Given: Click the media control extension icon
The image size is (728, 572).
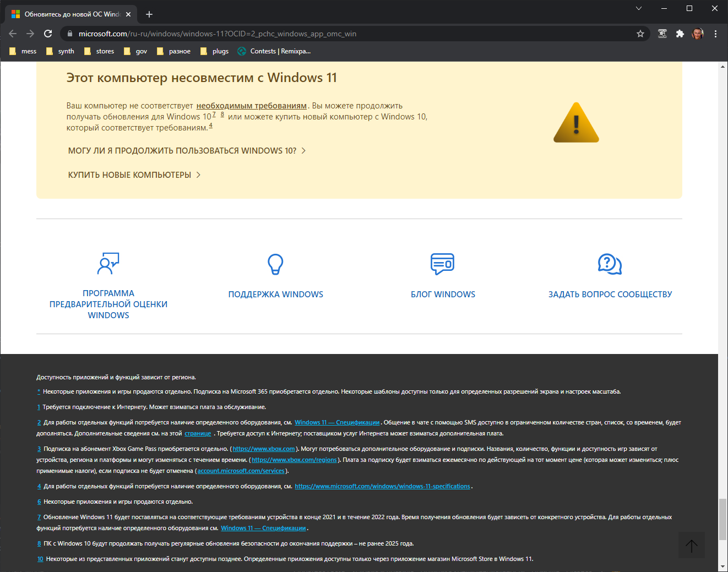Looking at the screenshot, I should (662, 34).
